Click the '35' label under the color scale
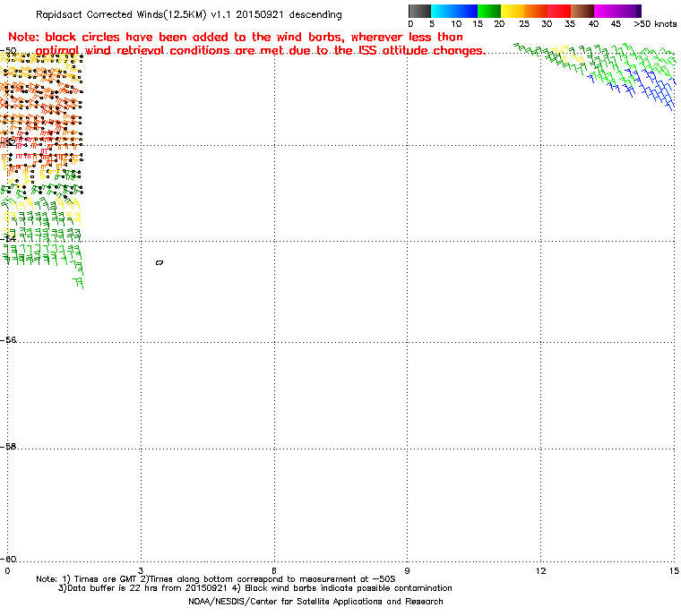Image resolution: width=681 pixels, height=616 pixels. 570,24
